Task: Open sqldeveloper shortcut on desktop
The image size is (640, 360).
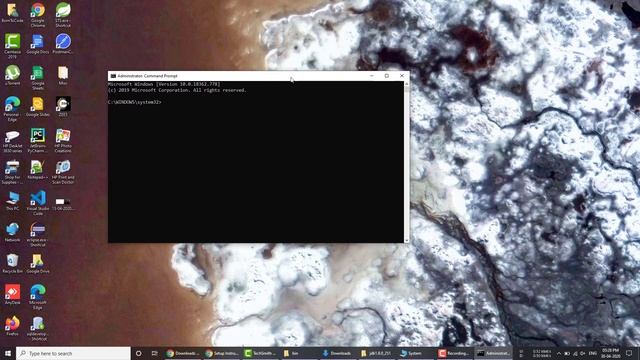Action: [x=38, y=328]
